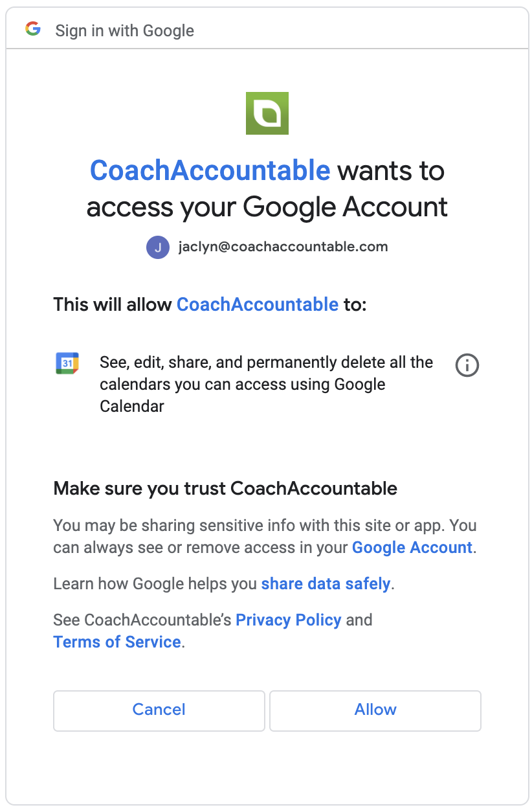Click 'Learn how Google helps you' text
Image resolution: width=532 pixels, height=812 pixels.
155,584
